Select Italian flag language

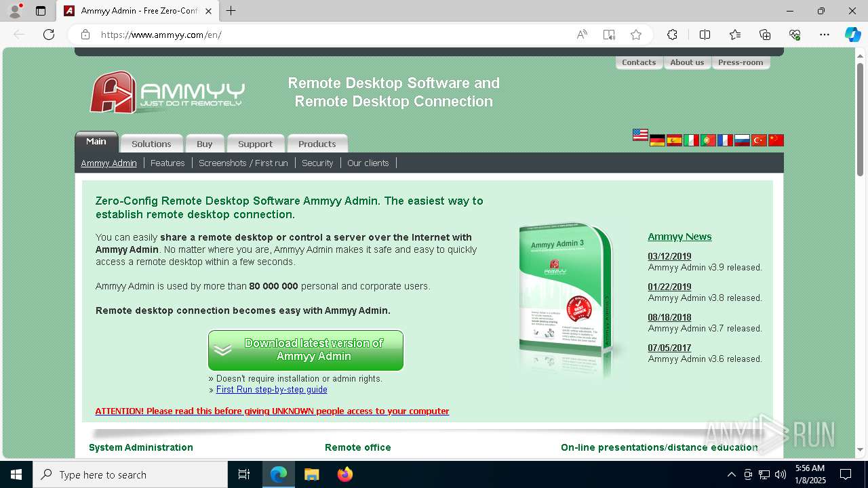coord(691,140)
